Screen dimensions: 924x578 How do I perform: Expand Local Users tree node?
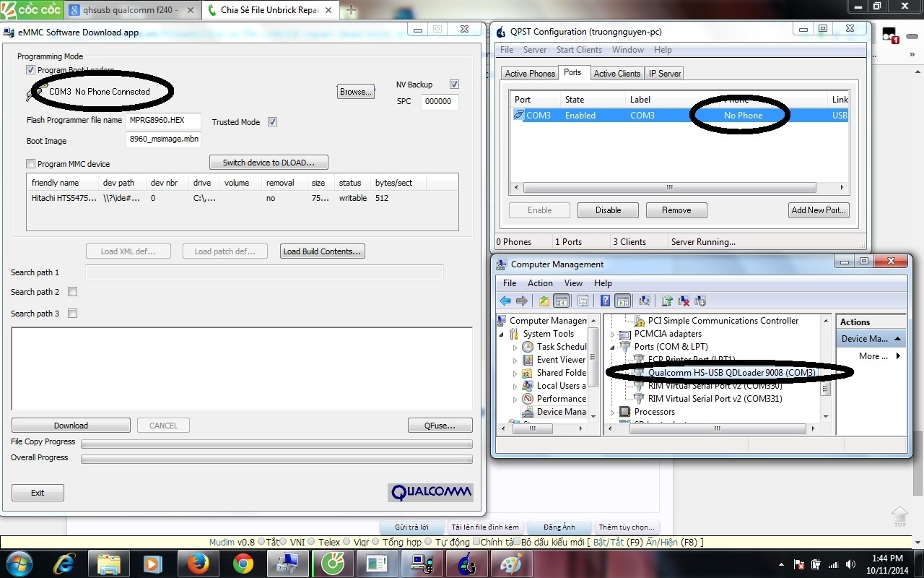(515, 386)
